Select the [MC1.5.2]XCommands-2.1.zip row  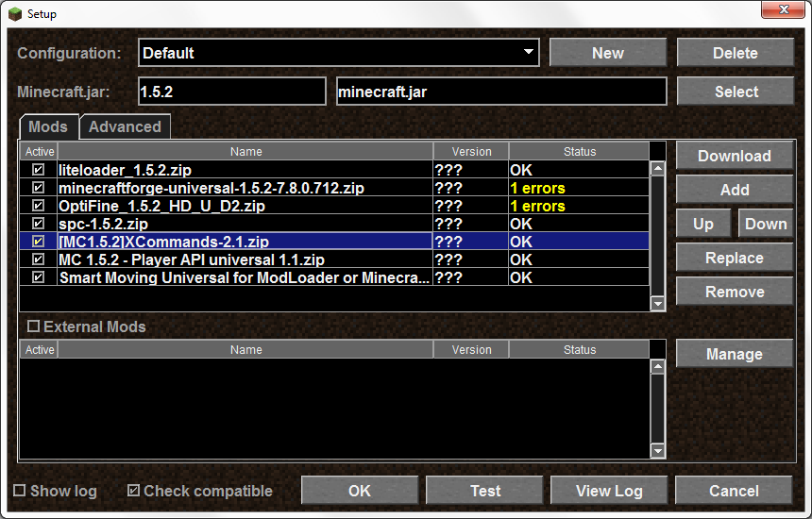pyautogui.click(x=334, y=242)
